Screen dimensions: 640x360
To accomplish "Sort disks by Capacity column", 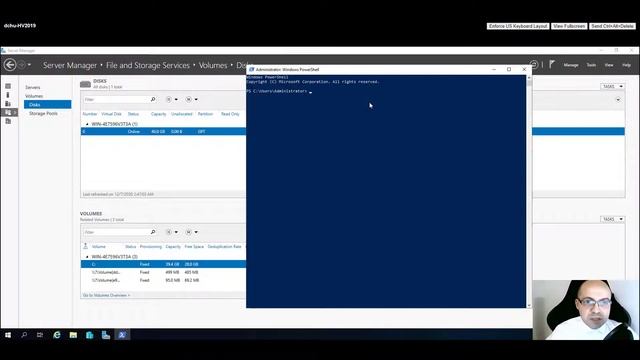I will click(x=158, y=114).
